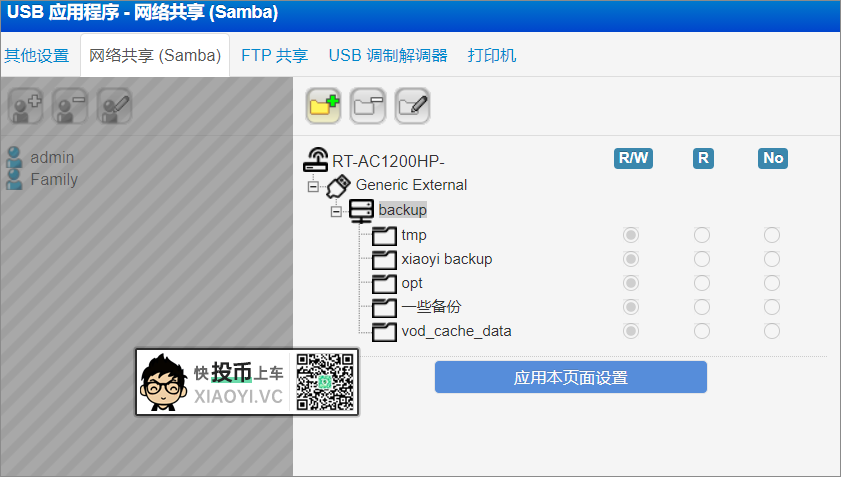Image resolution: width=841 pixels, height=477 pixels.
Task: Select the Family user name
Action: click(54, 179)
